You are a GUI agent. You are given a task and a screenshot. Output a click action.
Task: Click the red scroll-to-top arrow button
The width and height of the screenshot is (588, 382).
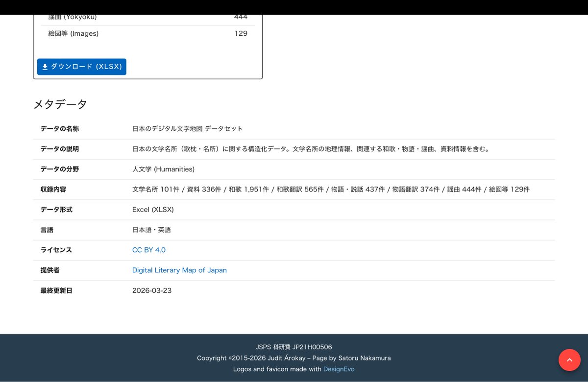click(x=569, y=359)
